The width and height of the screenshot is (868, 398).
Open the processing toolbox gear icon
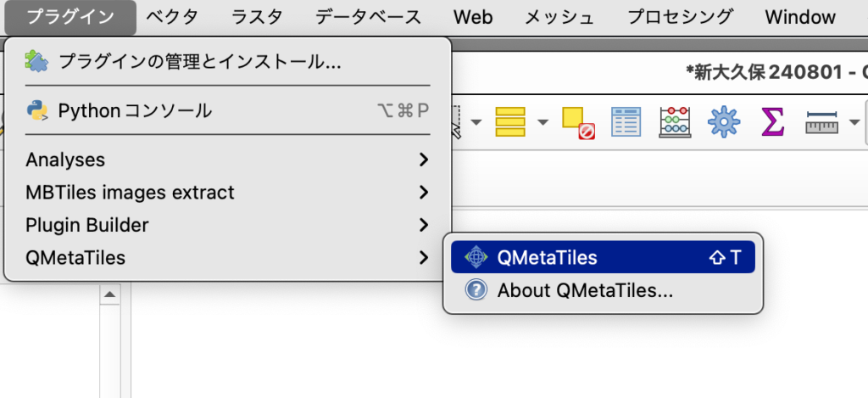(724, 122)
